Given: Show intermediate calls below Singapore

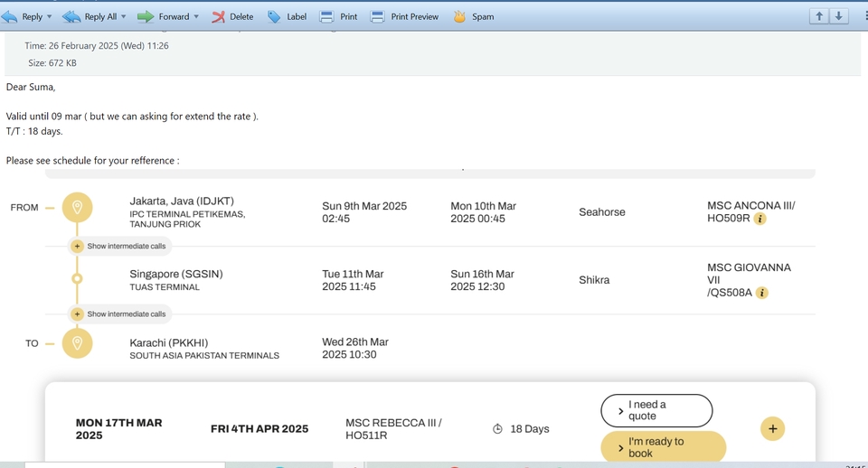Looking at the screenshot, I should click(119, 314).
